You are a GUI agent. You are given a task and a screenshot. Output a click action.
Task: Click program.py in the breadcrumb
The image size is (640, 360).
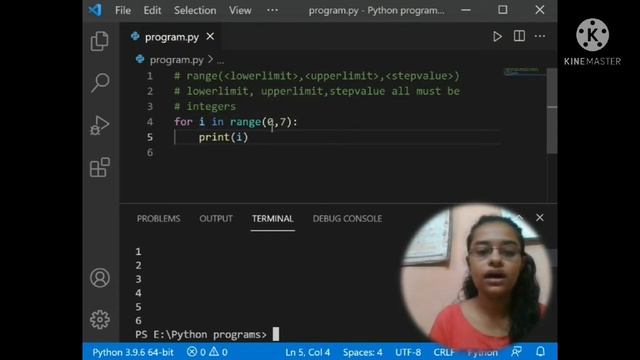[x=176, y=60]
